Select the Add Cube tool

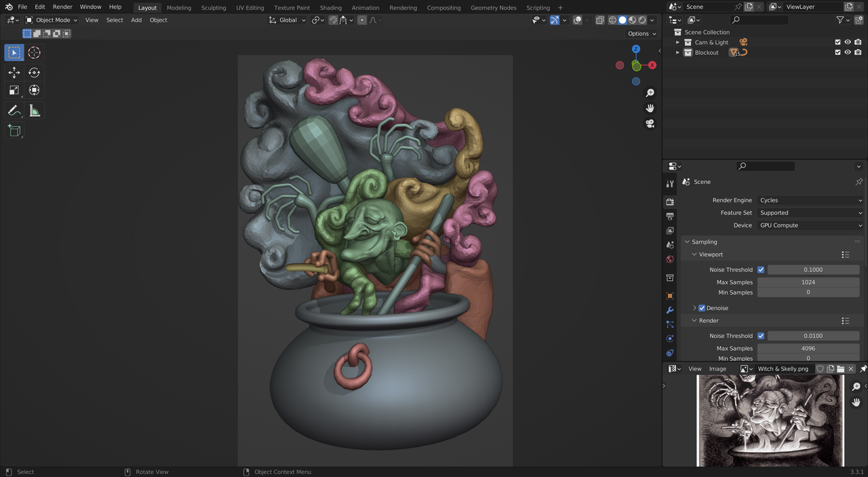(14, 130)
